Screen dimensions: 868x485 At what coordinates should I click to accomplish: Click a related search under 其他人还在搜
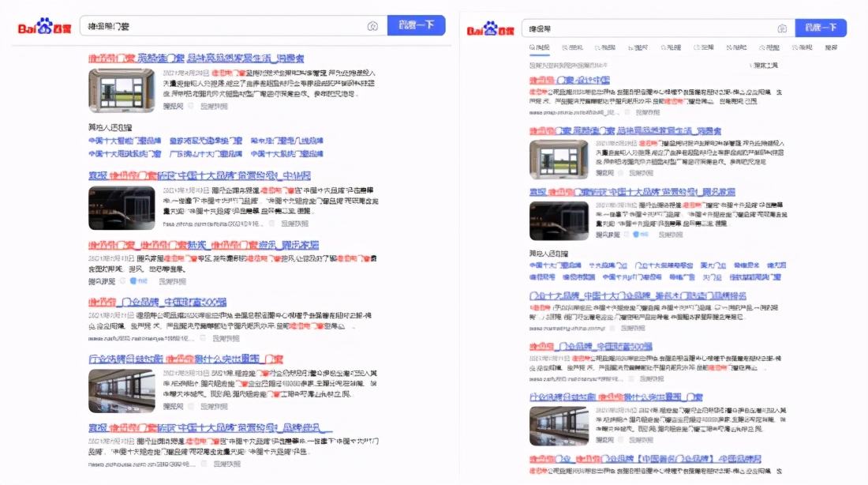click(126, 142)
